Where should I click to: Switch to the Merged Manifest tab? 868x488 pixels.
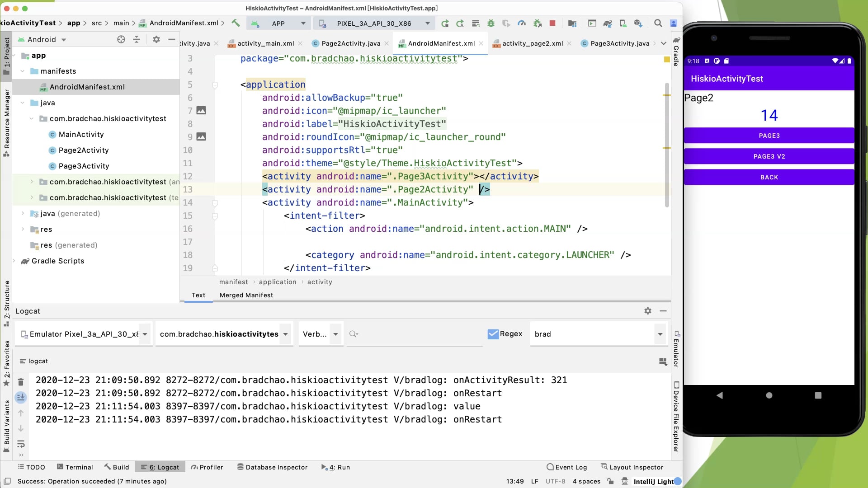[x=246, y=295]
